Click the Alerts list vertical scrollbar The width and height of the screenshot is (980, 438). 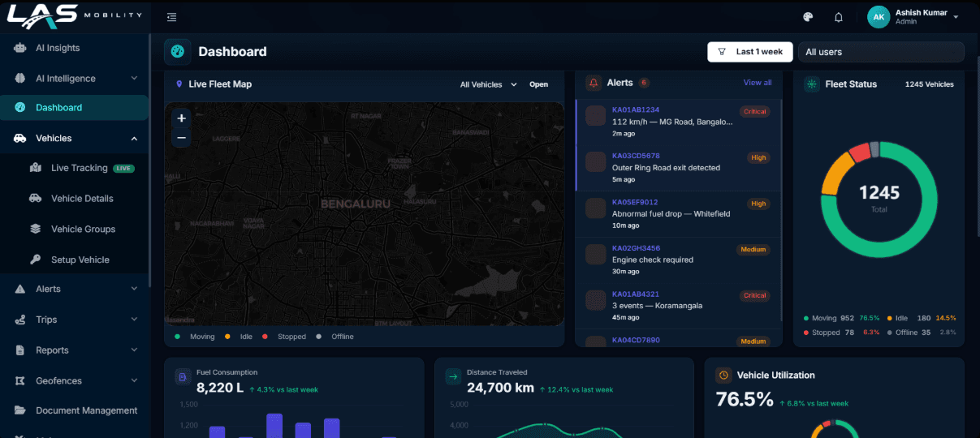[x=783, y=211]
